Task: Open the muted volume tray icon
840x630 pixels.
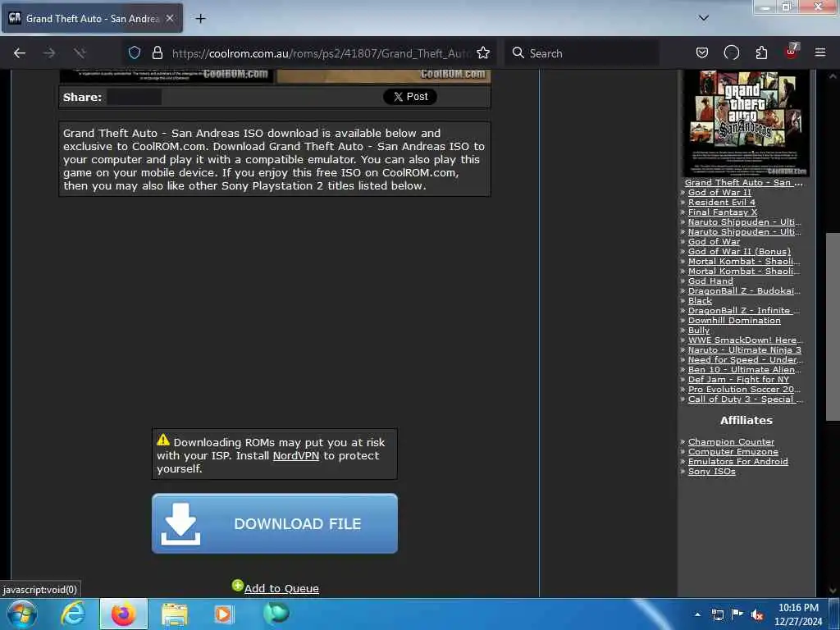Action: [757, 614]
